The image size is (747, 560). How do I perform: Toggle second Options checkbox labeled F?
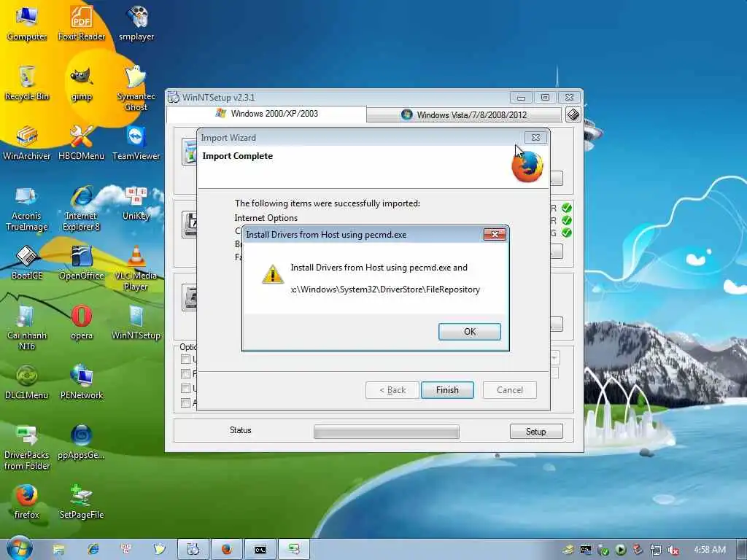186,374
